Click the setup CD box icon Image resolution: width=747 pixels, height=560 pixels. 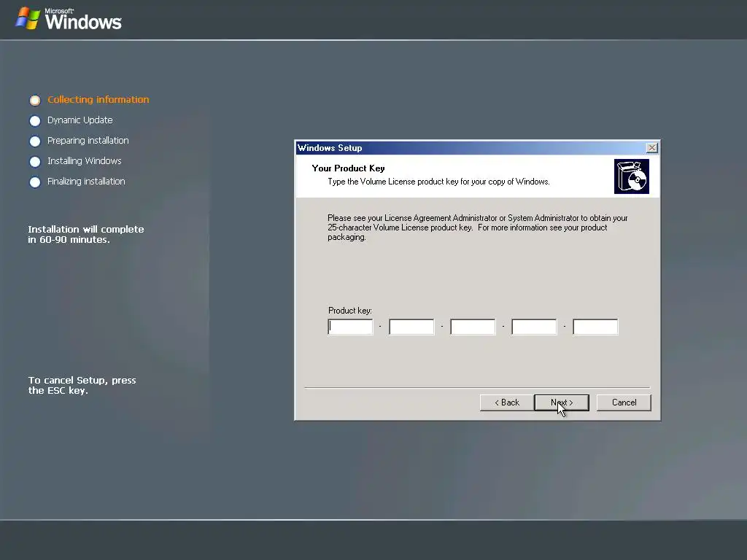coord(631,176)
